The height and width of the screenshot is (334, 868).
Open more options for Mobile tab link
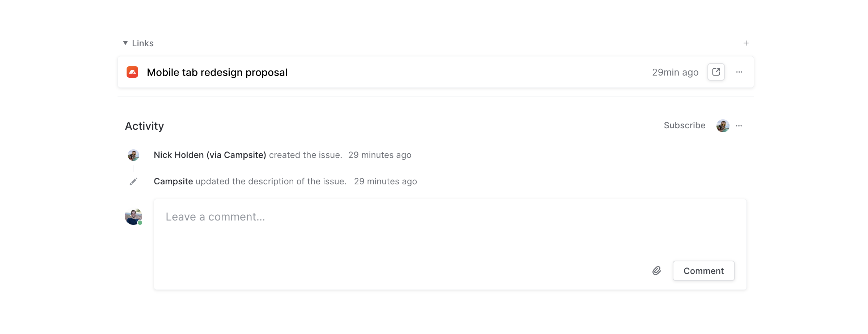pyautogui.click(x=739, y=72)
